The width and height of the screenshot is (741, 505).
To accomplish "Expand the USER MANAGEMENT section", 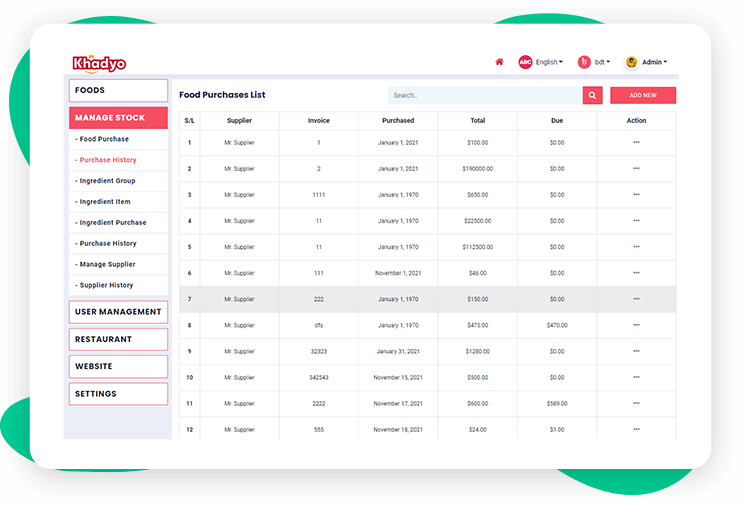I will pos(118,312).
